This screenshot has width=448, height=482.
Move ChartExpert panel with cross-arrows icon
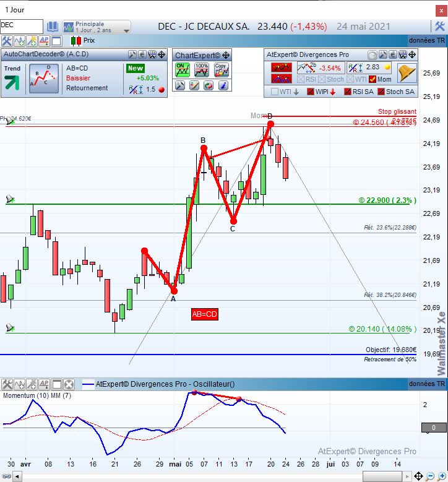[x=226, y=55]
